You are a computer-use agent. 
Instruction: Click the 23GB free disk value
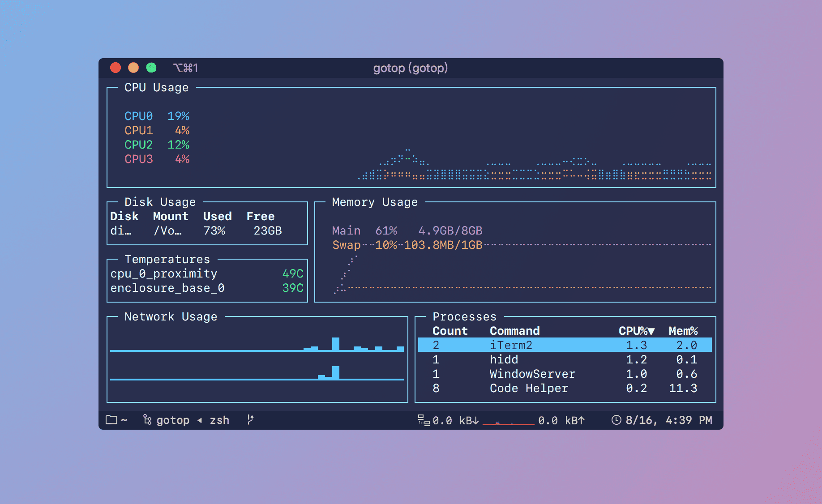point(268,231)
